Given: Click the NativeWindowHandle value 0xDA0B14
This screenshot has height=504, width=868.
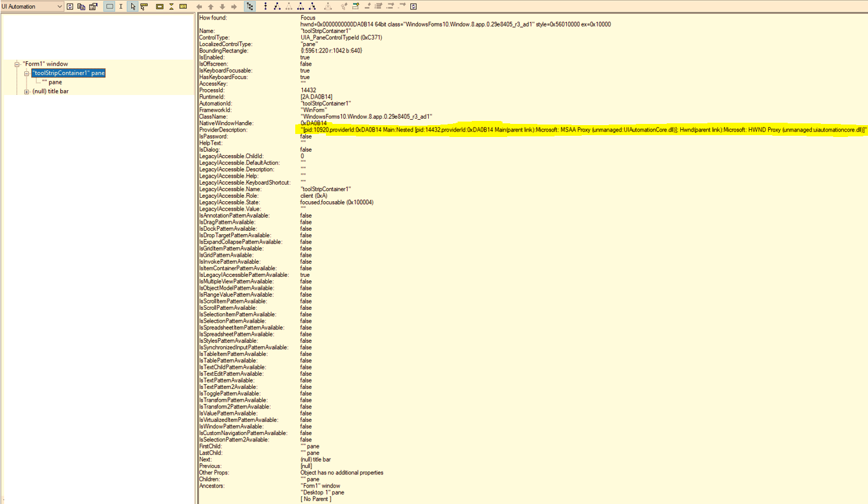Looking at the screenshot, I should click(x=314, y=123).
